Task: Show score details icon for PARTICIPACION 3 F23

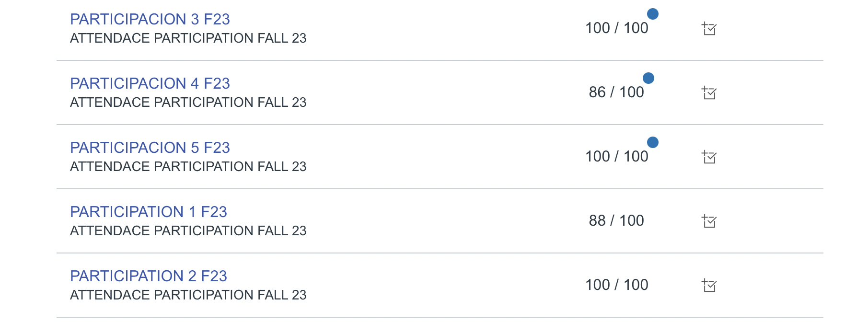Action: pos(709,29)
